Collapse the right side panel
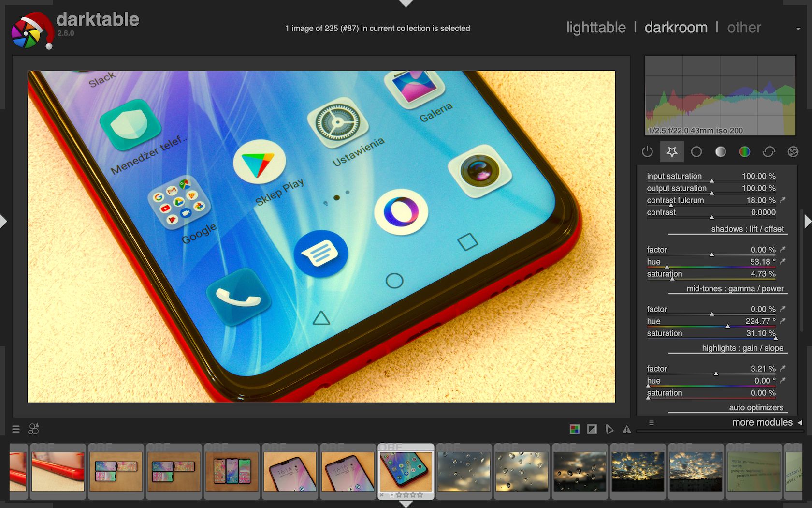This screenshot has width=812, height=508. pyautogui.click(x=808, y=222)
